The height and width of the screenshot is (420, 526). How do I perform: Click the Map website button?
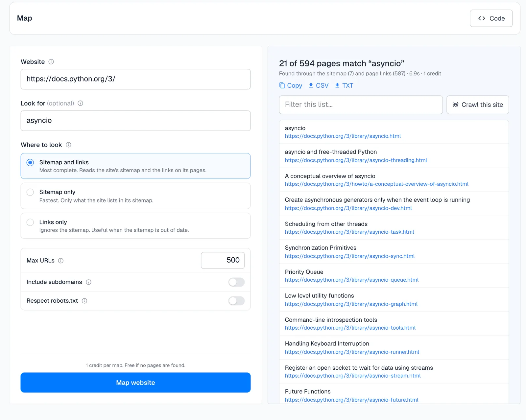pos(135,383)
